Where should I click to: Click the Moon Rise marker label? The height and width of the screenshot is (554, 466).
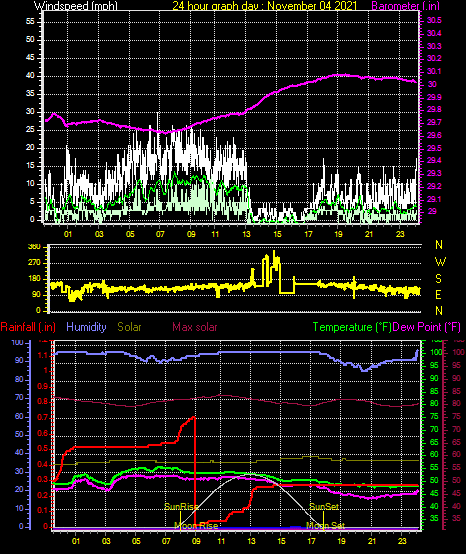click(196, 526)
